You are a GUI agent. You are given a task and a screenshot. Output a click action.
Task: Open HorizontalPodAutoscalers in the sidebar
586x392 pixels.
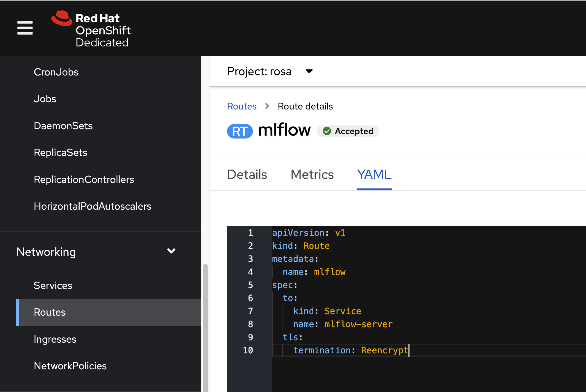point(92,206)
